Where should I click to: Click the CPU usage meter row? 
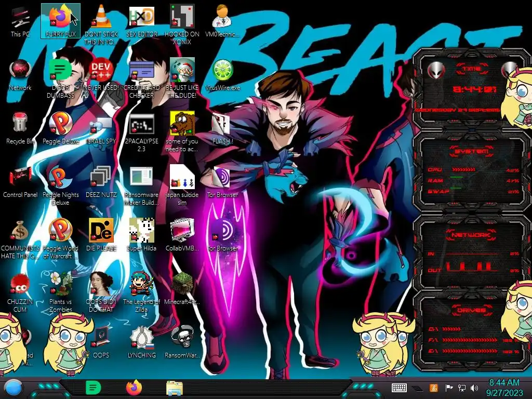[473, 170]
